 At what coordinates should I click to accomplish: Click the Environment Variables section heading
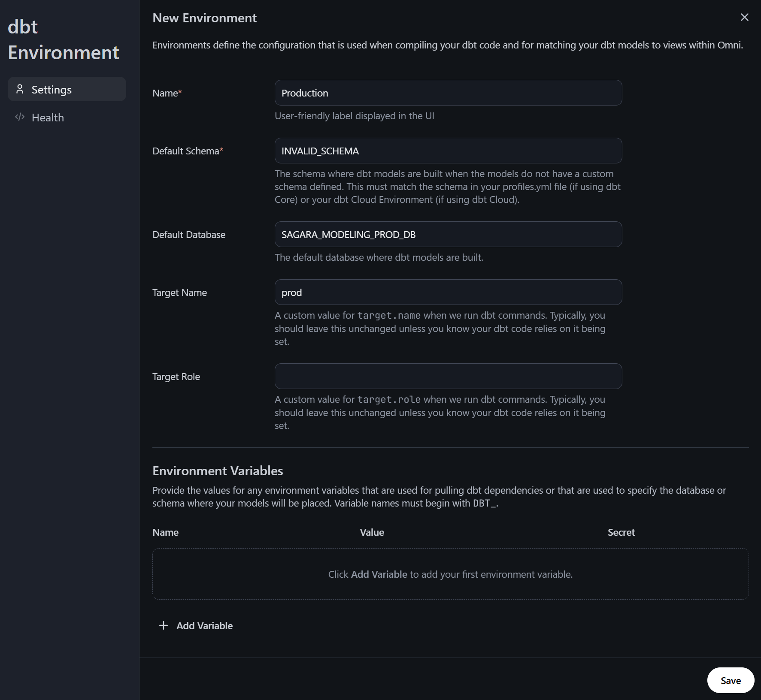click(218, 471)
